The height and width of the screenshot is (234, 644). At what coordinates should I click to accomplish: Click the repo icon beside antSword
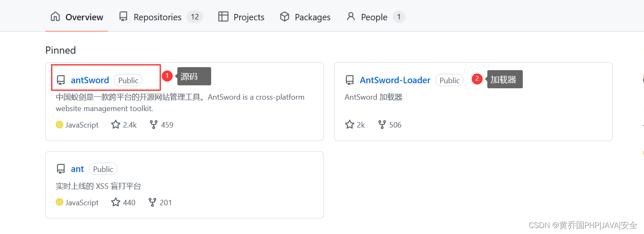61,80
